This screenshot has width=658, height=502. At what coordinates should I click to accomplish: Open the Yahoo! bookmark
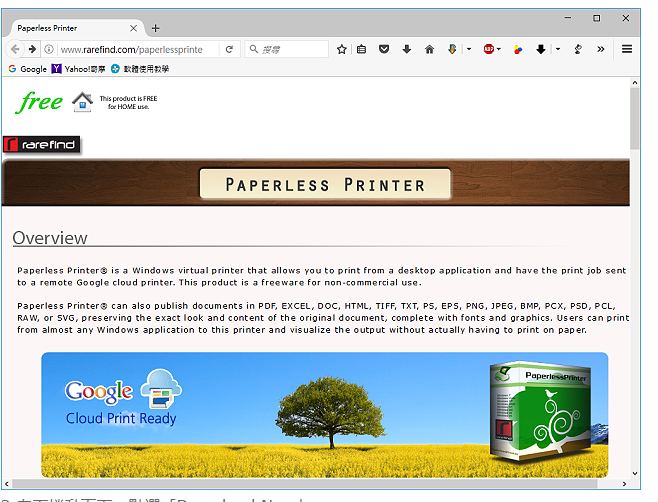point(78,69)
